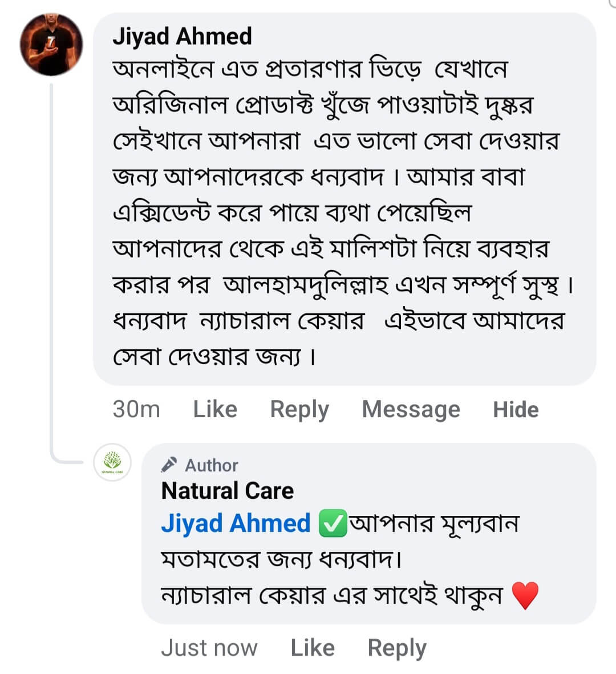Click the pencil Author badge icon
The height and width of the screenshot is (674, 616).
pos(169,465)
